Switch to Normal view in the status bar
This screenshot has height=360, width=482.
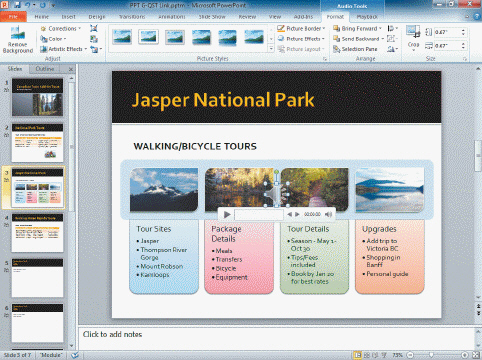tap(358, 355)
